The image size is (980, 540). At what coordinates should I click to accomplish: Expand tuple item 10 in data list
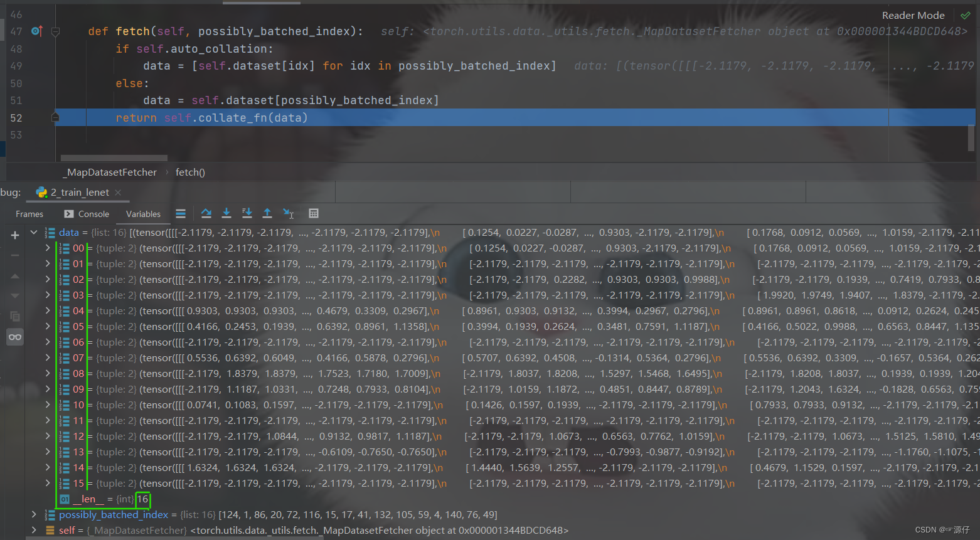pos(48,405)
